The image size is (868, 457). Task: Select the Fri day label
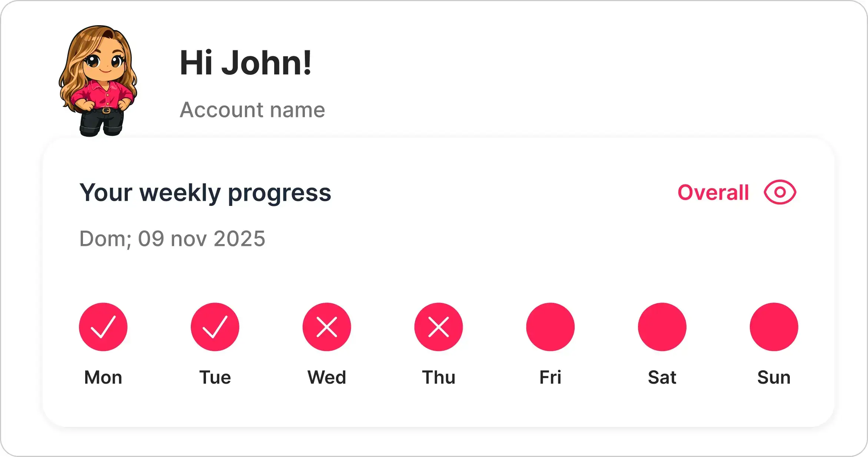550,377
